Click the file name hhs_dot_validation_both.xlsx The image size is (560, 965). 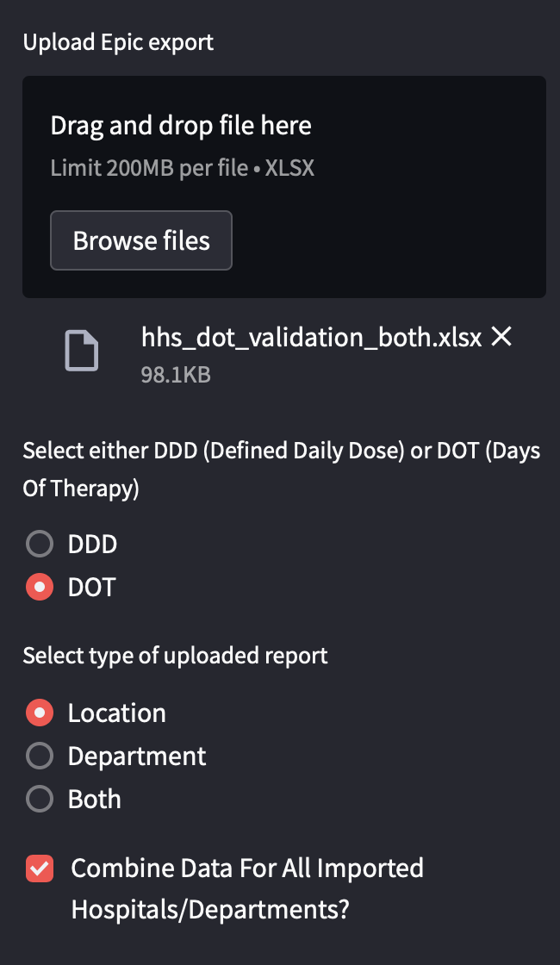[312, 338]
